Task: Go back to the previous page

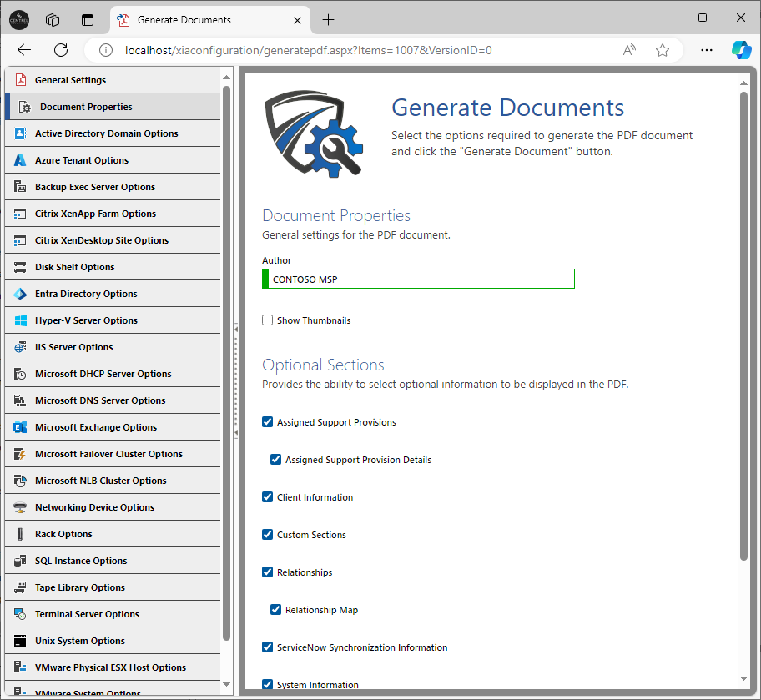Action: [x=23, y=50]
